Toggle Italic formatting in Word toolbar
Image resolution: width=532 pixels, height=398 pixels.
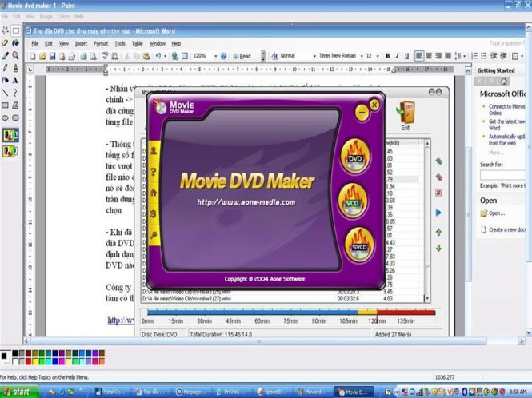(397, 56)
